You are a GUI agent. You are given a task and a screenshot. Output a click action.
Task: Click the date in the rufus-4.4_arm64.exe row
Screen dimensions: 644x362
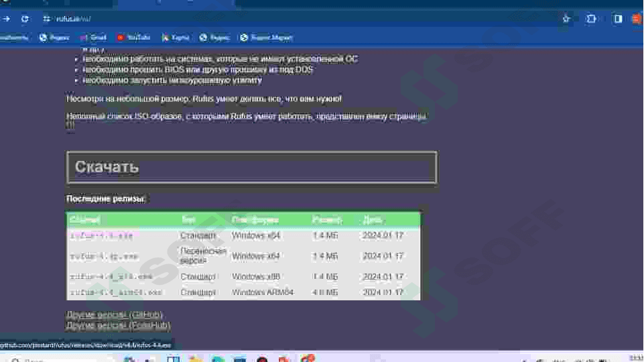pos(383,292)
